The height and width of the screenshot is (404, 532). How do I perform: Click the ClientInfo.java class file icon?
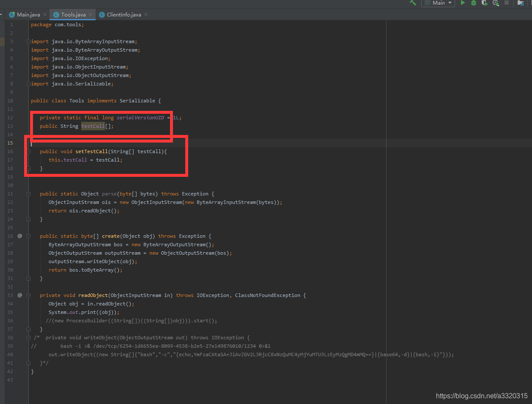coord(102,14)
